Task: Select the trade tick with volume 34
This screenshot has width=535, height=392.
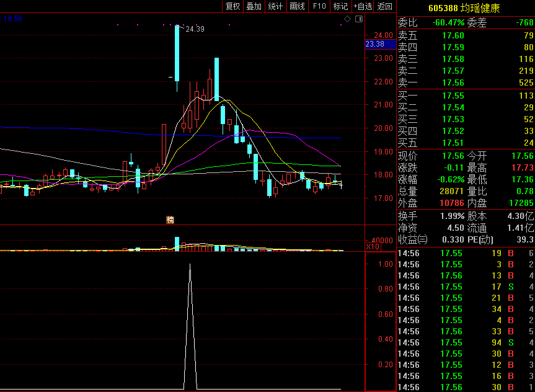Action: pyautogui.click(x=466, y=309)
